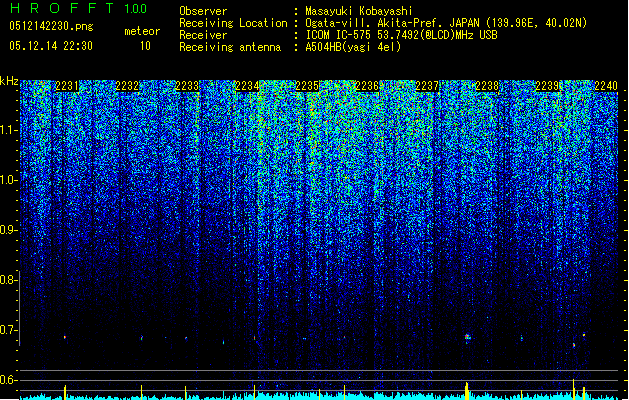Click the version number 1.0.0

[136, 9]
